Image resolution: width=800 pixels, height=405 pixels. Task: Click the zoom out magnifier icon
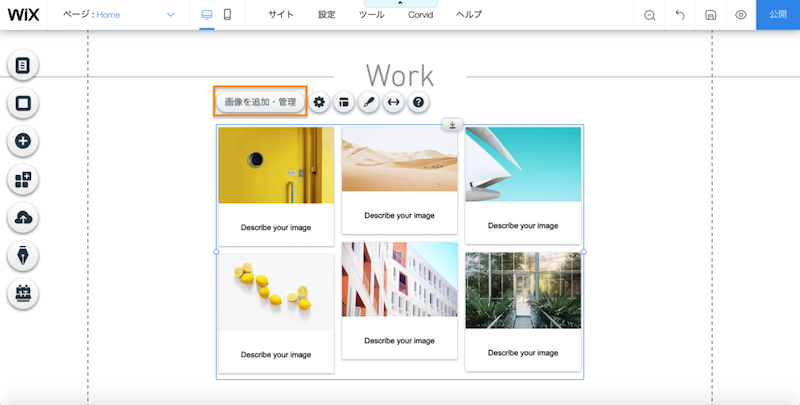coord(649,15)
